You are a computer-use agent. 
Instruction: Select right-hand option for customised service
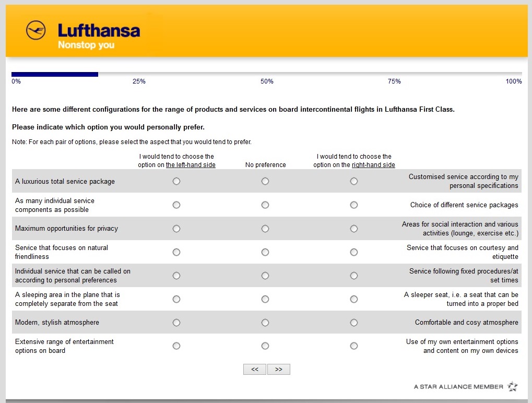(x=354, y=181)
